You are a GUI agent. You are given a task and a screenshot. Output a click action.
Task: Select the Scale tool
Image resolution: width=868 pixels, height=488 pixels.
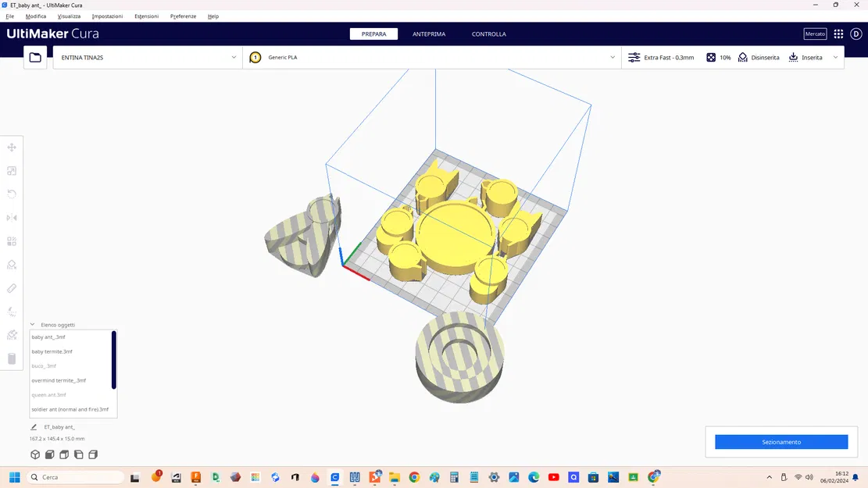(x=12, y=170)
